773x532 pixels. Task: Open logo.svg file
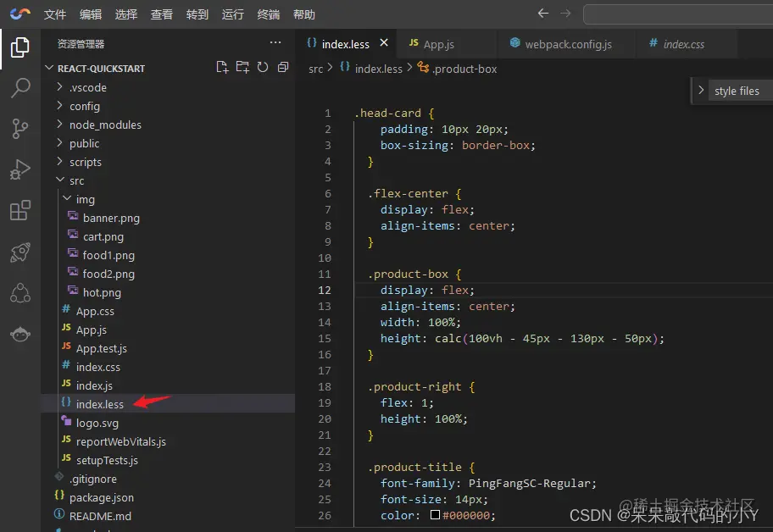97,423
